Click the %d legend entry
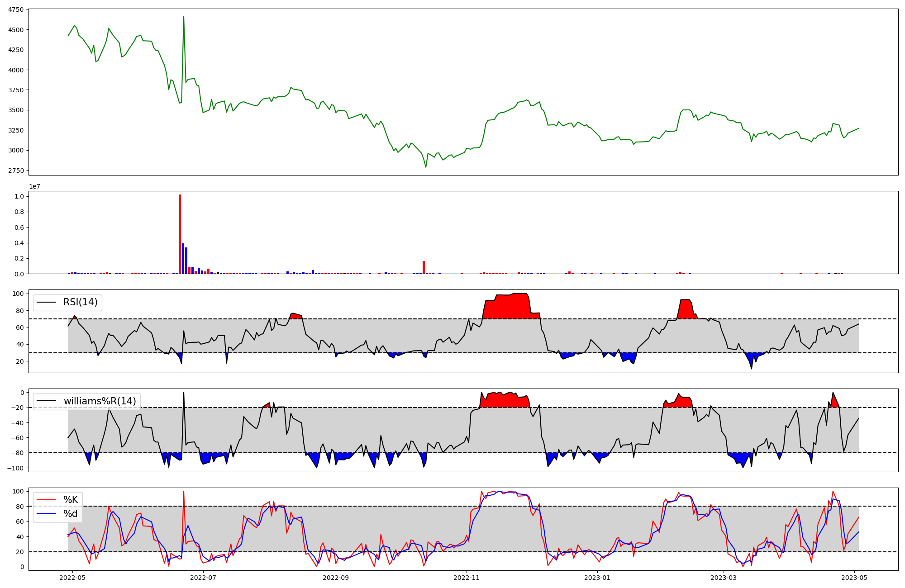 (70, 514)
